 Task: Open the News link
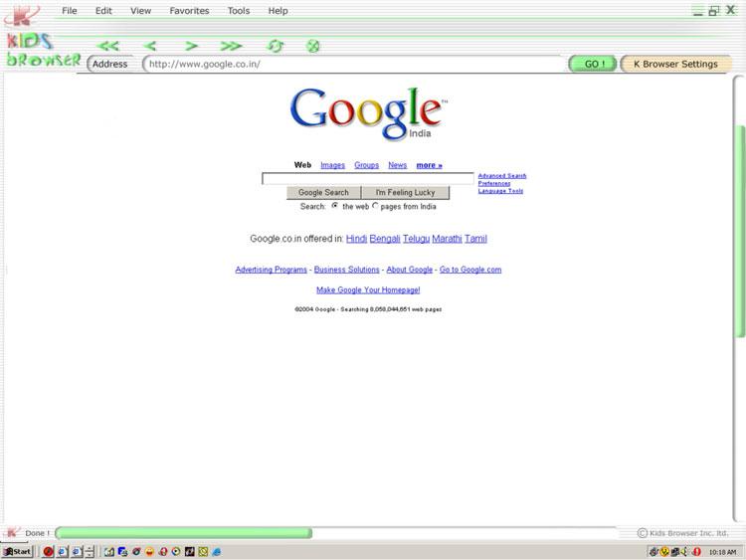click(x=397, y=165)
